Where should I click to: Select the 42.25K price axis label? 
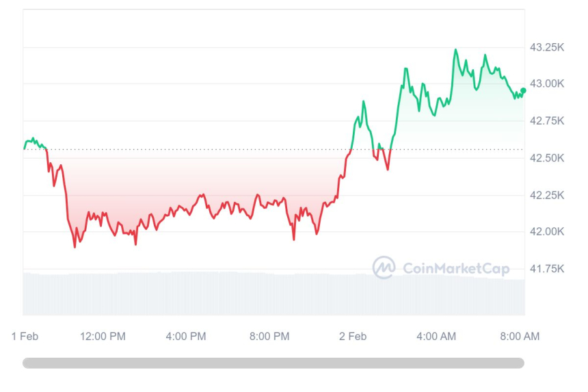(x=547, y=195)
